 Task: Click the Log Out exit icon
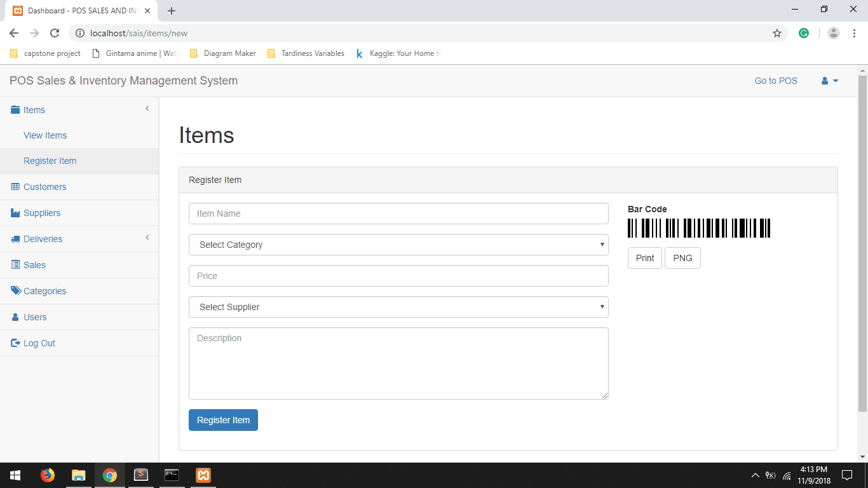click(x=15, y=343)
